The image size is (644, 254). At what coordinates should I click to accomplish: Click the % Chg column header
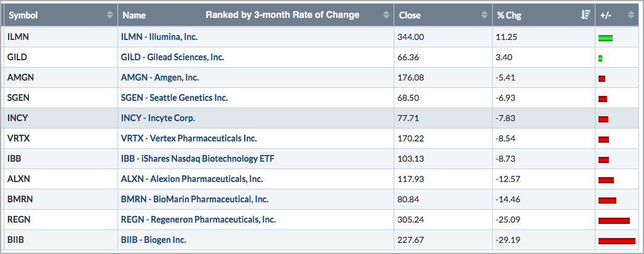pos(509,15)
